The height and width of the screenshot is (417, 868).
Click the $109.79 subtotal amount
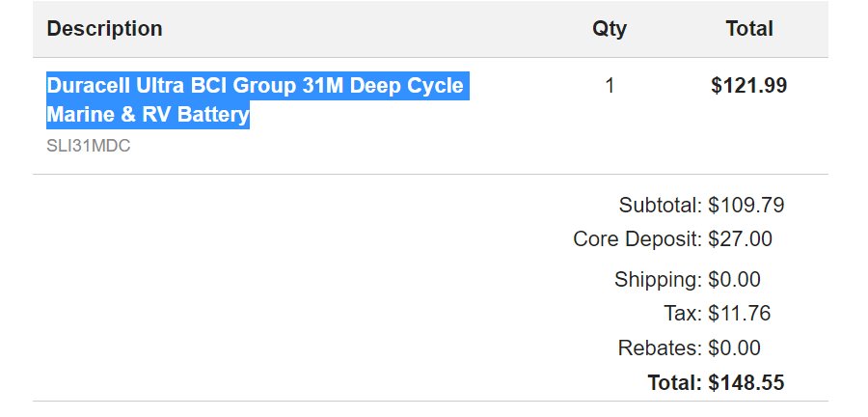[746, 205]
